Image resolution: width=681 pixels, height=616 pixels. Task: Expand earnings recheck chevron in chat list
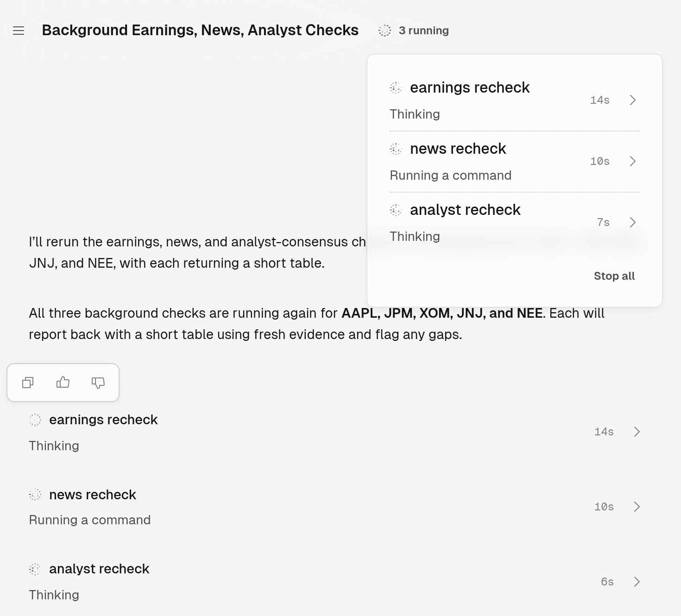pos(637,432)
